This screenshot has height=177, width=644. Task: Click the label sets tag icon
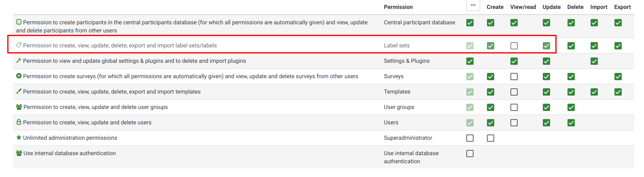point(19,45)
